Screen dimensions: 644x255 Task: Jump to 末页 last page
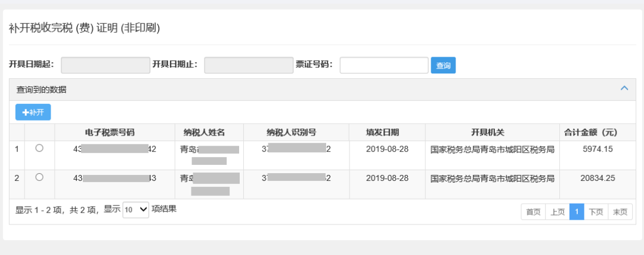[620, 212]
